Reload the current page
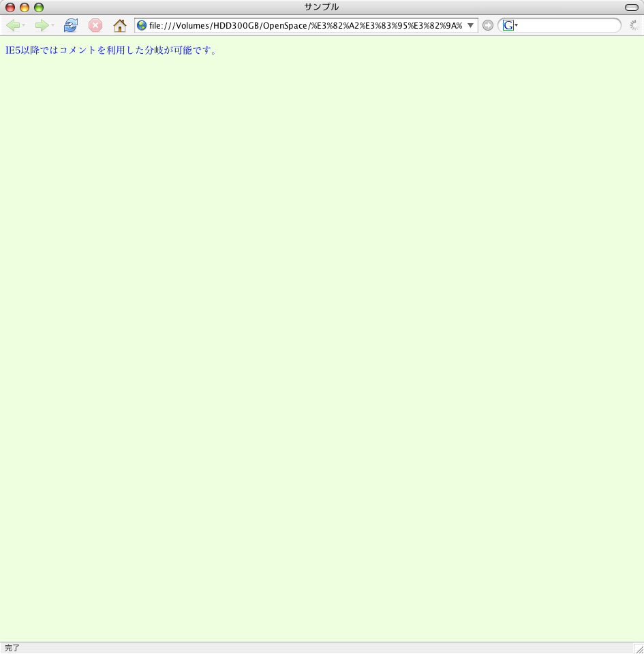 tap(70, 25)
